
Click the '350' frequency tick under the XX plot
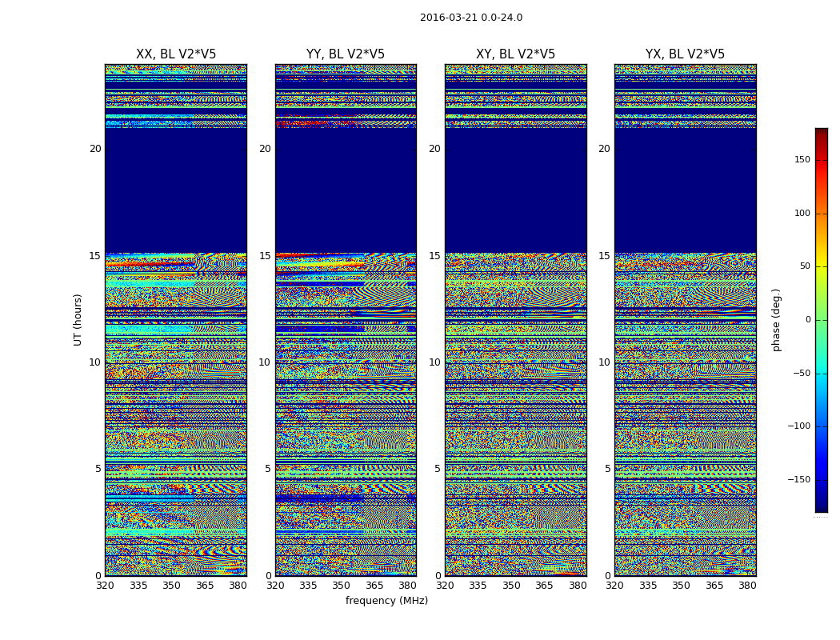pos(171,586)
